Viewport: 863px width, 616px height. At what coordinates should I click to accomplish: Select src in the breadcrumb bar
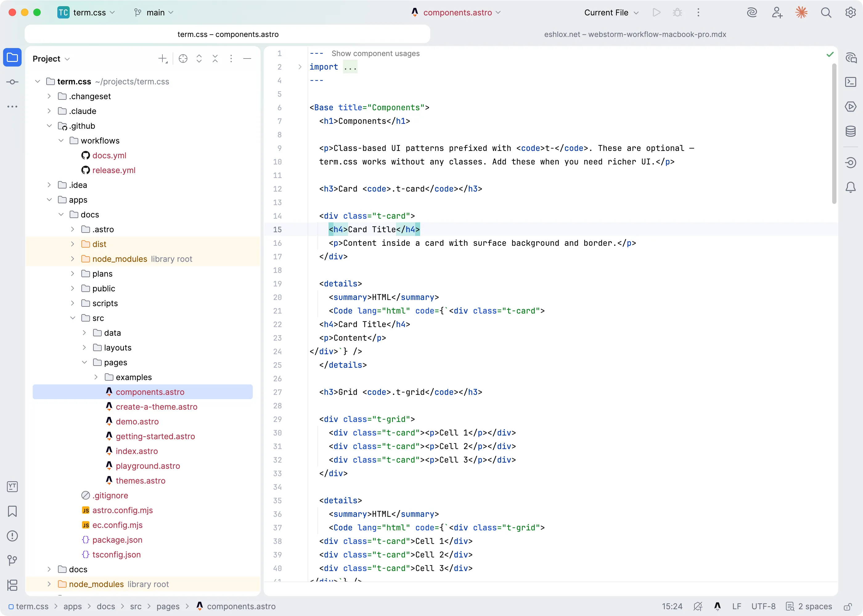(x=136, y=606)
